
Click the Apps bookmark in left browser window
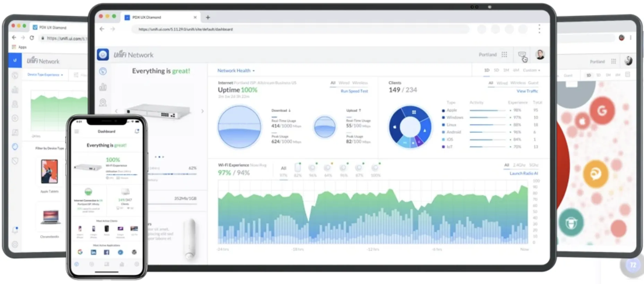coord(19,47)
